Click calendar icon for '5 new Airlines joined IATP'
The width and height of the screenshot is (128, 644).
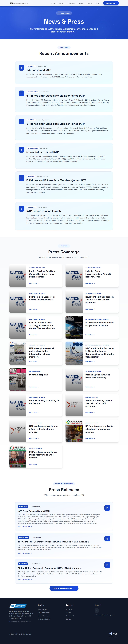pos(21,150)
